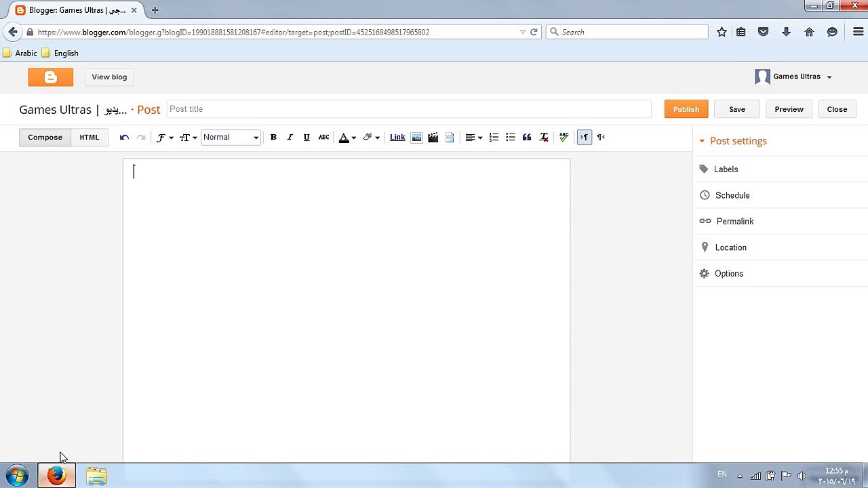Viewport: 868px width, 488px height.
Task: Click the greyed redo arrow
Action: [141, 138]
